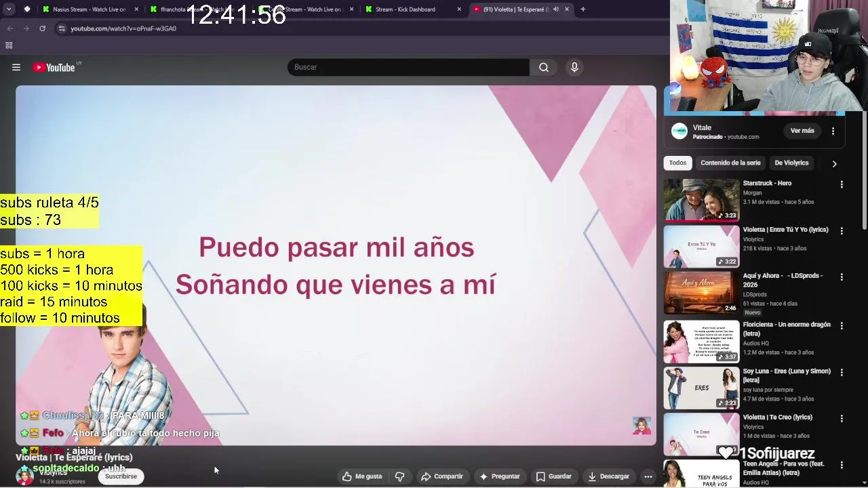The width and height of the screenshot is (868, 488).
Task: Dislike the video with thumbs down
Action: (399, 476)
